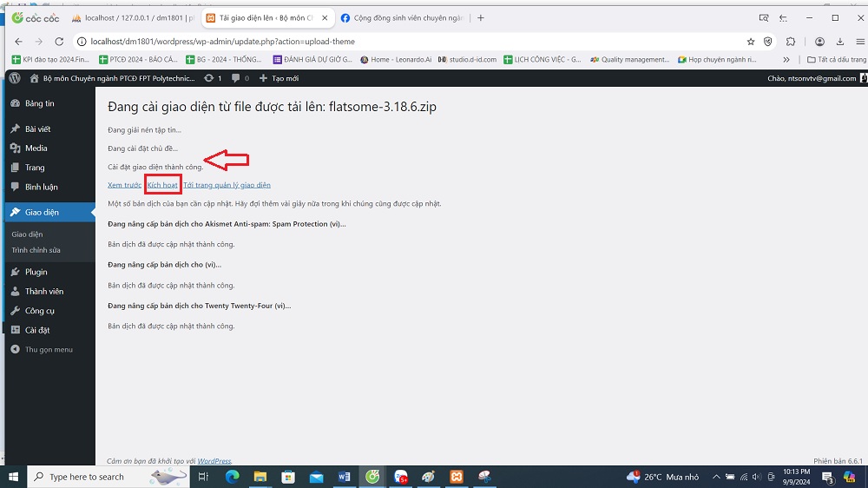Open 'LỊCH CÔNG VIỆC' bookmark
868x488 pixels.
[x=542, y=59]
